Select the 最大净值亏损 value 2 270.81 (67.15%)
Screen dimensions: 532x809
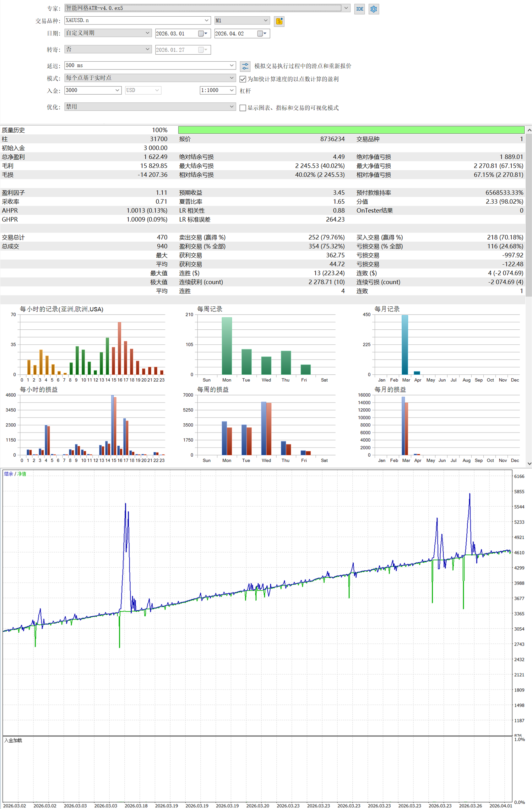pyautogui.click(x=498, y=166)
